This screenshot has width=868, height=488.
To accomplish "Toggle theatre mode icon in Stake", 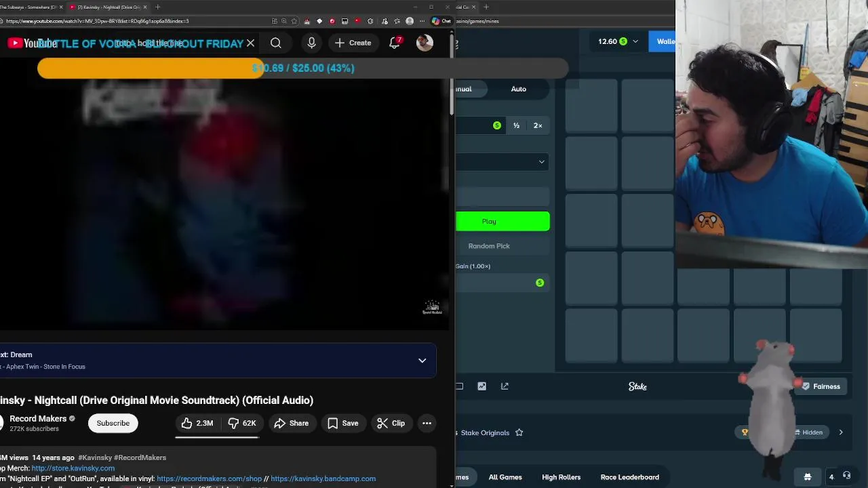I will click(459, 386).
